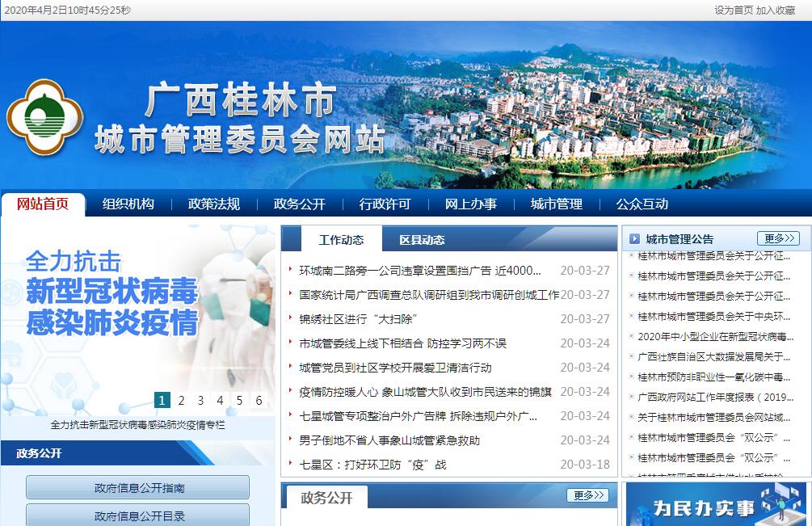Image resolution: width=812 pixels, height=526 pixels.
Task: Navigate to 公众互动 page
Action: [642, 204]
